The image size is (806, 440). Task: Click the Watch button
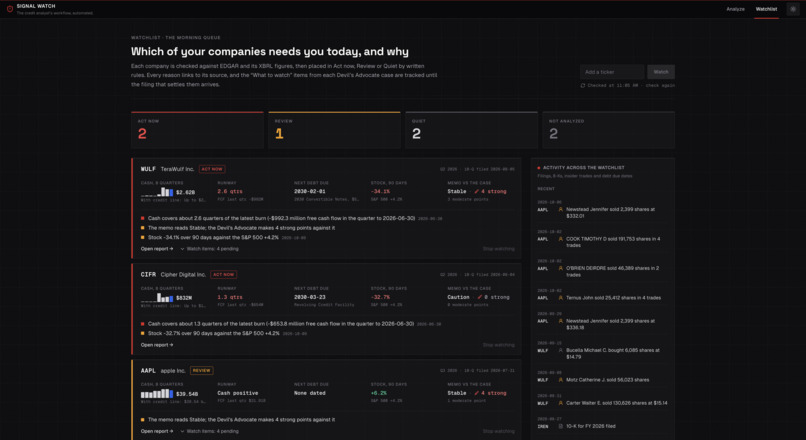pos(661,72)
